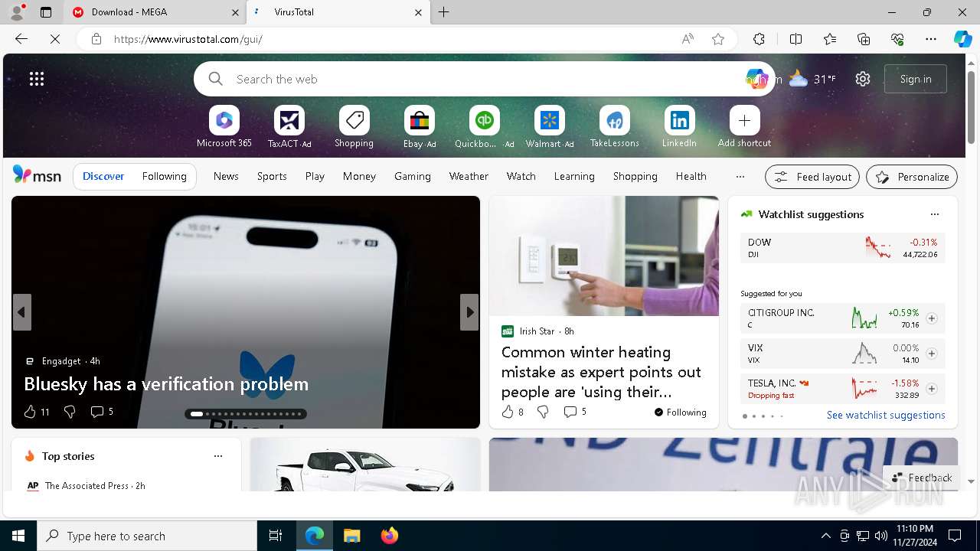Open the Gaming category

tap(413, 176)
